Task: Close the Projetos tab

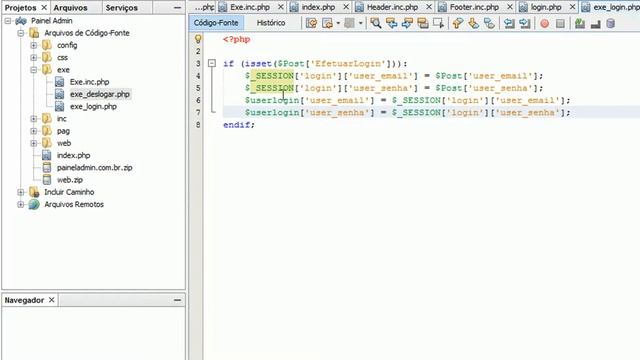Action: click(44, 7)
